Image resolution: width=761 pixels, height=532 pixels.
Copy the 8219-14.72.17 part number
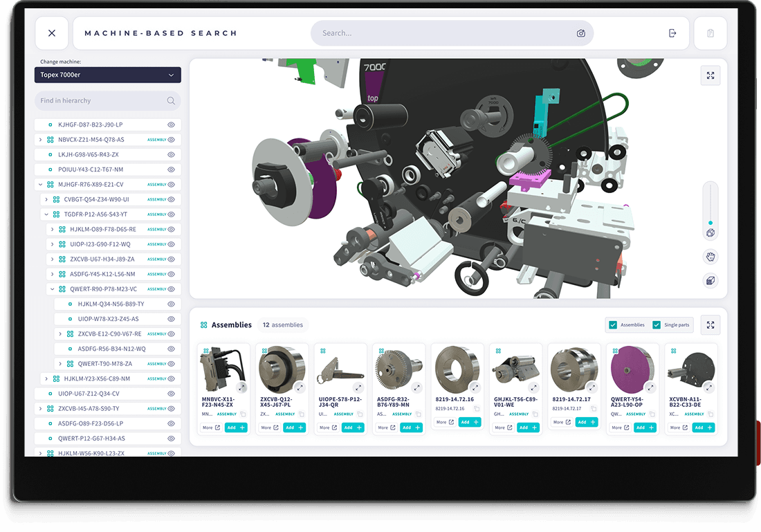(594, 409)
